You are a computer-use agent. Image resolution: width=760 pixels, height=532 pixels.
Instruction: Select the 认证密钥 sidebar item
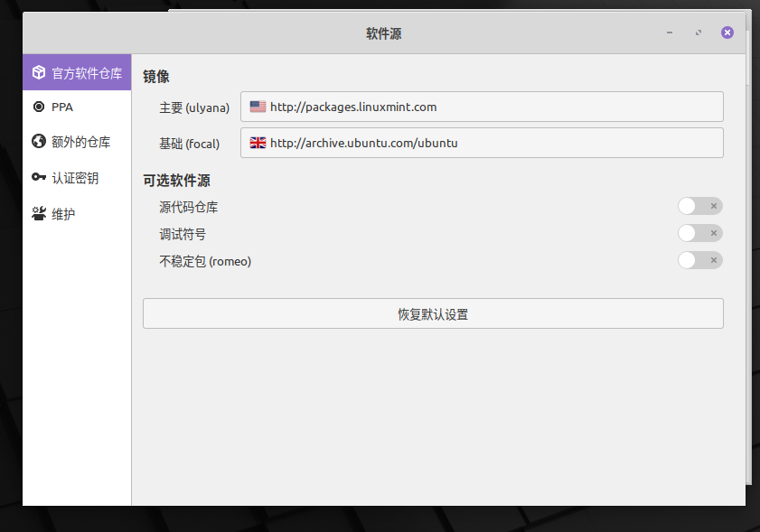pyautogui.click(x=75, y=178)
